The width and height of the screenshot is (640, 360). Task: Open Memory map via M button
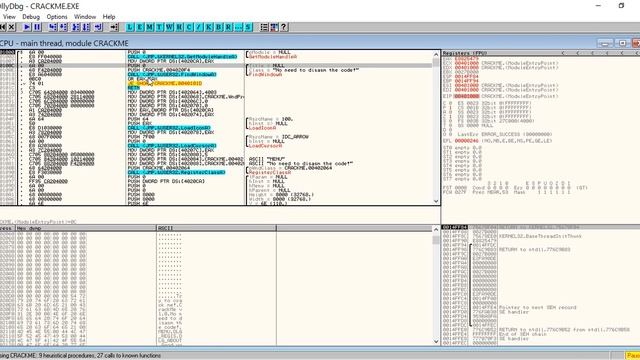click(x=149, y=27)
